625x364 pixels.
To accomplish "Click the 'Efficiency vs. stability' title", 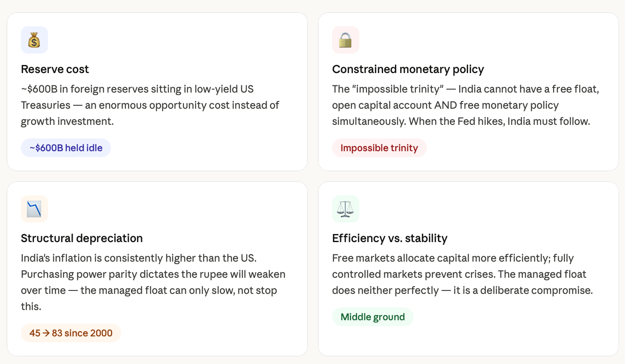I will [390, 238].
